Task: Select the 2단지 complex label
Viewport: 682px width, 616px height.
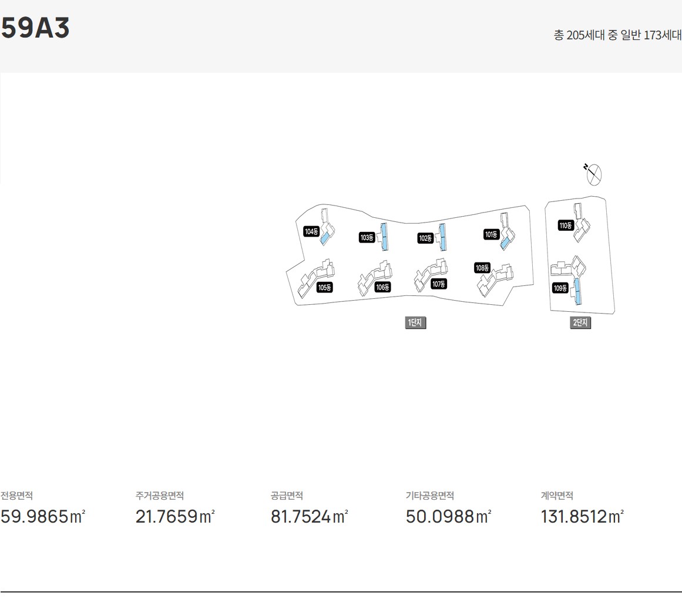Action: pos(580,322)
